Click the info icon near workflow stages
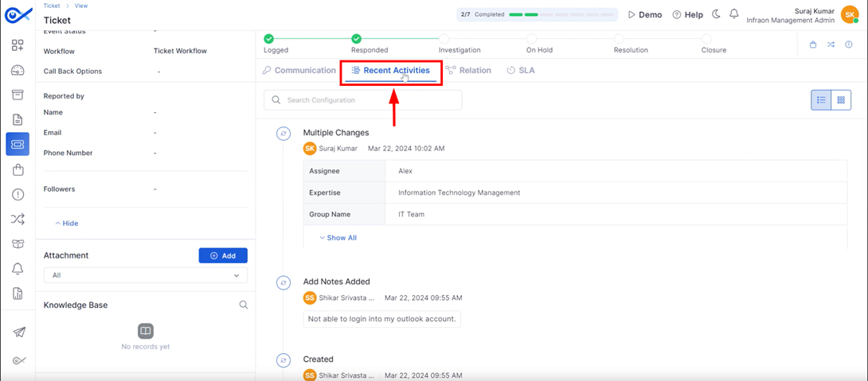 click(849, 45)
